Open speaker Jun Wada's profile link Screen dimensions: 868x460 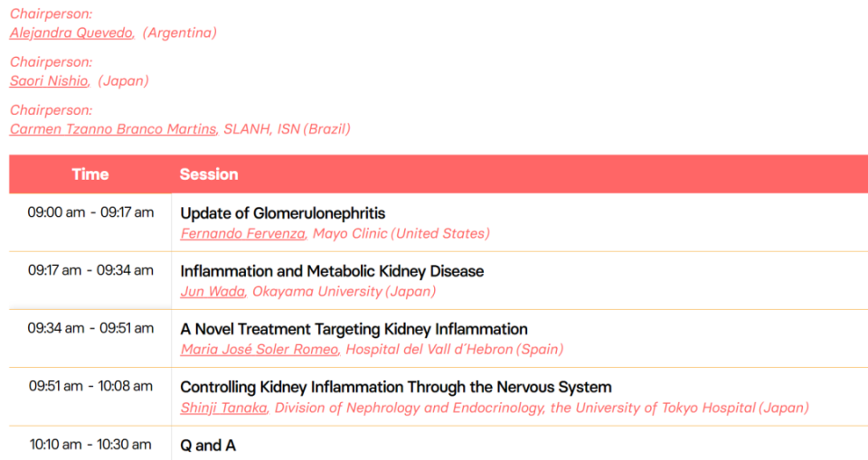click(x=212, y=292)
